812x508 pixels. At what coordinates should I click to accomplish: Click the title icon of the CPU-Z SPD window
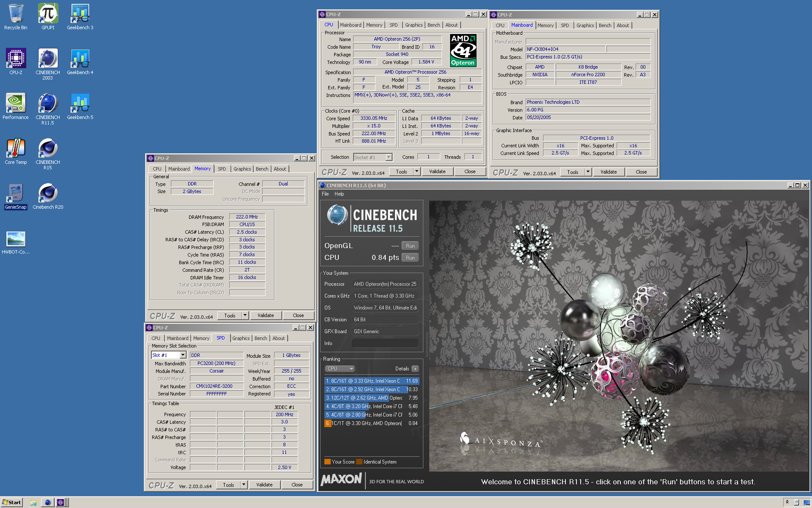[x=149, y=328]
